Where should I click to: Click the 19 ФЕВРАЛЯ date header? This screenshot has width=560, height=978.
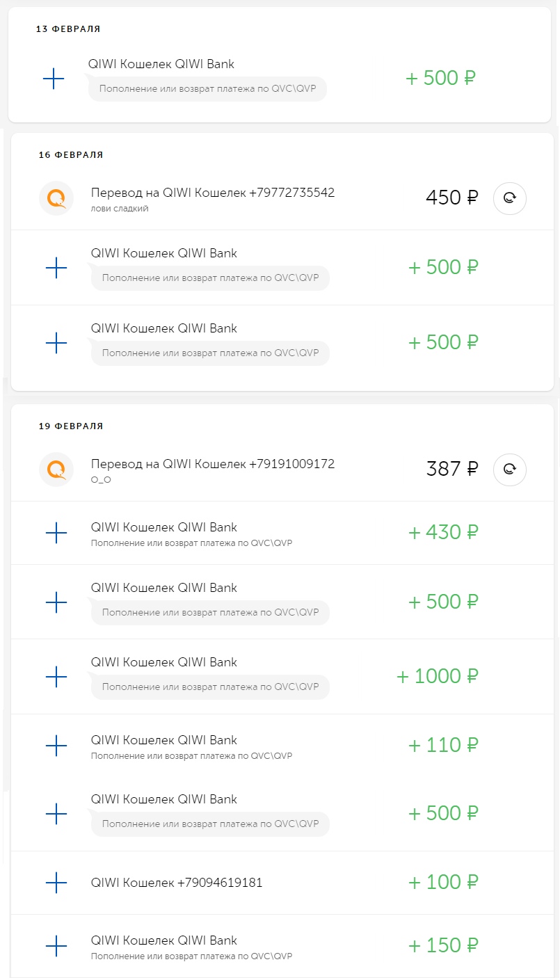[x=71, y=426]
